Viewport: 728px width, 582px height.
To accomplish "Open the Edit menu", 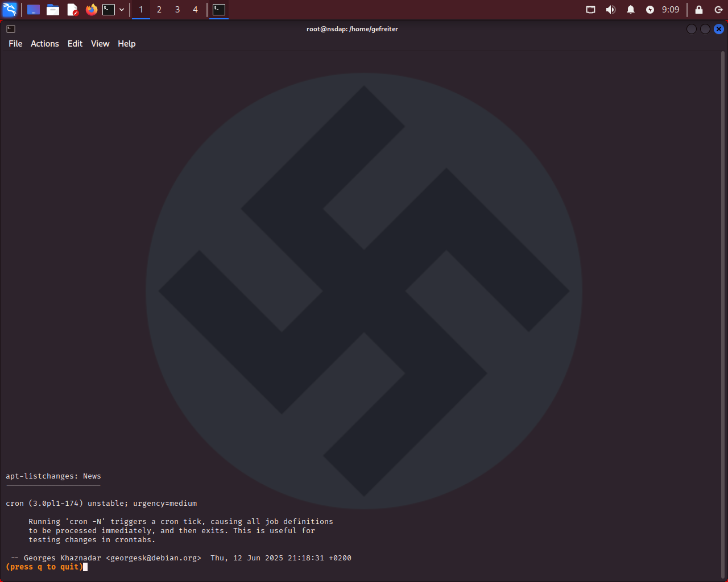I will click(x=75, y=44).
